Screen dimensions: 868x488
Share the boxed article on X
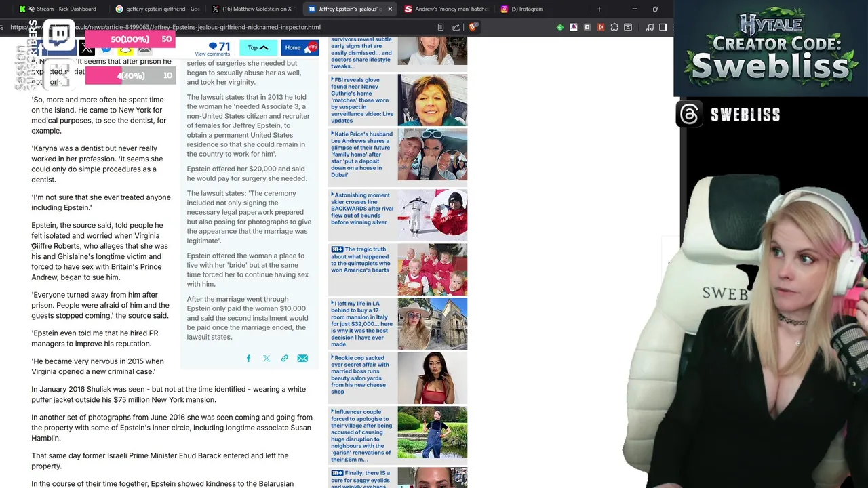pos(267,358)
